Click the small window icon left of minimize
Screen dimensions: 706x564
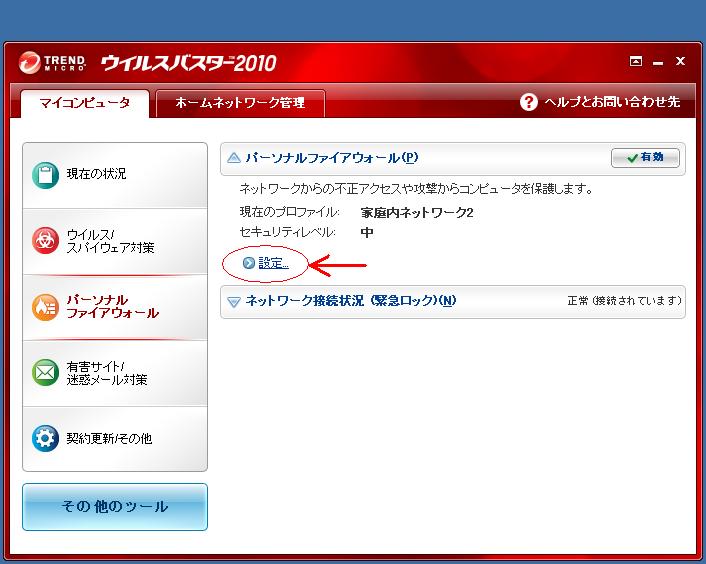636,61
